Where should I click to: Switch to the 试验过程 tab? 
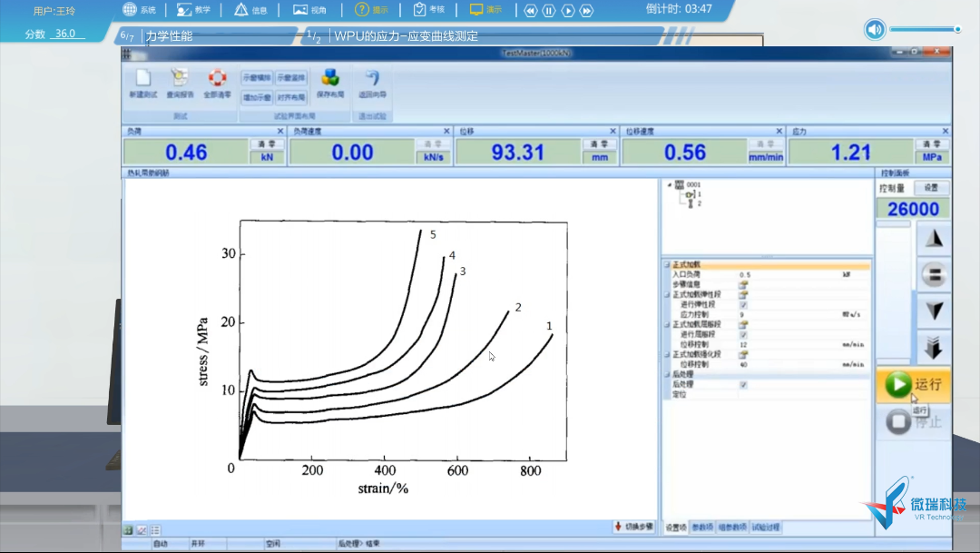click(766, 528)
